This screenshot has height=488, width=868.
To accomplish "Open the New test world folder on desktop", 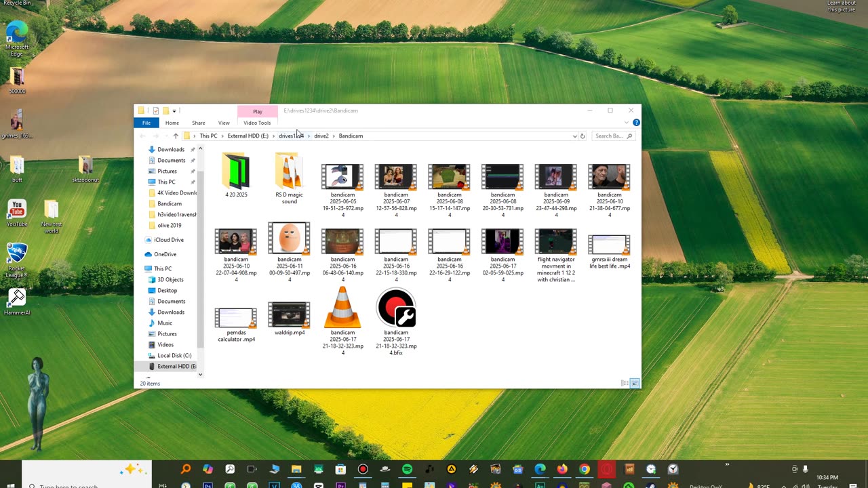I will pos(52,217).
